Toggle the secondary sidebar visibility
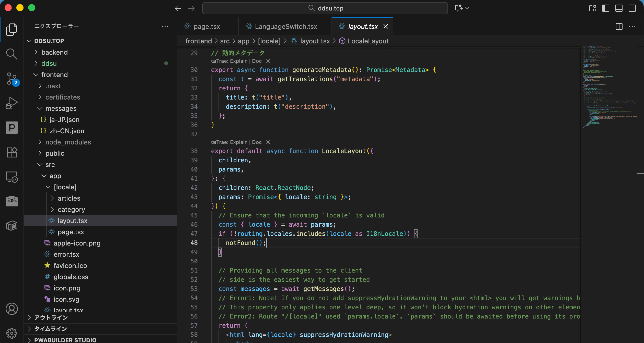 click(x=632, y=8)
